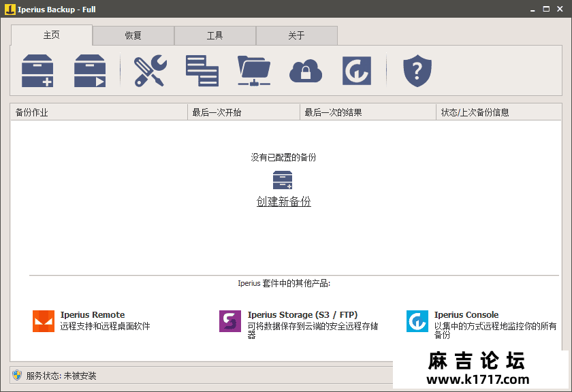Click the Iperius 套件中的其他产品 heading
Image resolution: width=572 pixels, height=392 pixels.
point(284,283)
